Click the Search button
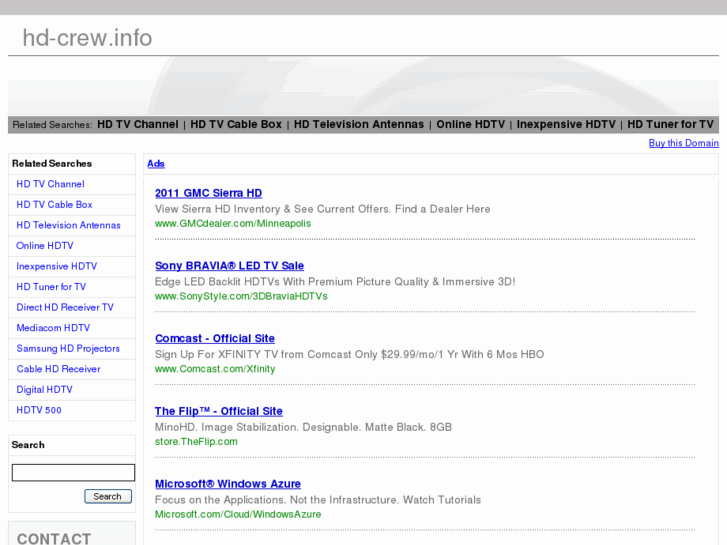Viewport: 727px width, 545px height. tap(108, 496)
